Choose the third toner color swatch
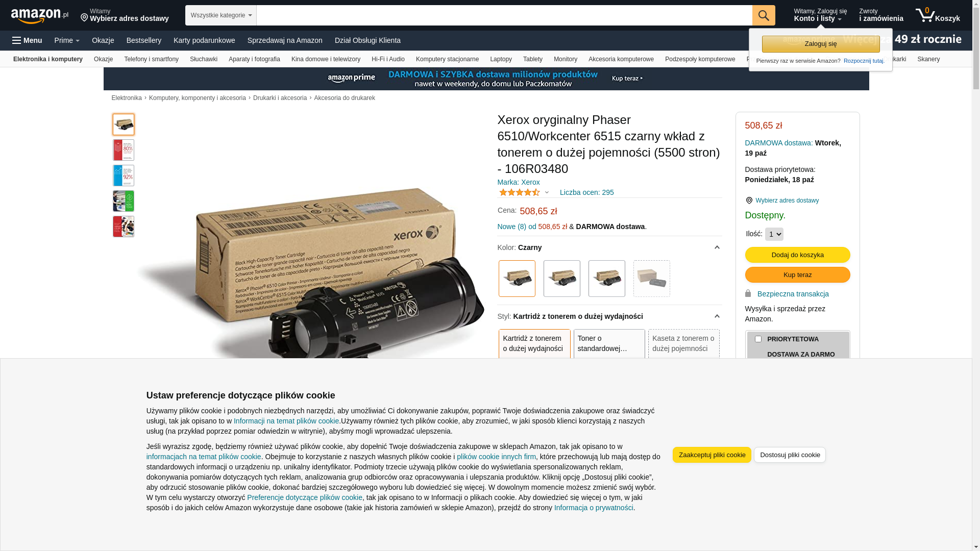Image resolution: width=980 pixels, height=551 pixels. [x=607, y=279]
